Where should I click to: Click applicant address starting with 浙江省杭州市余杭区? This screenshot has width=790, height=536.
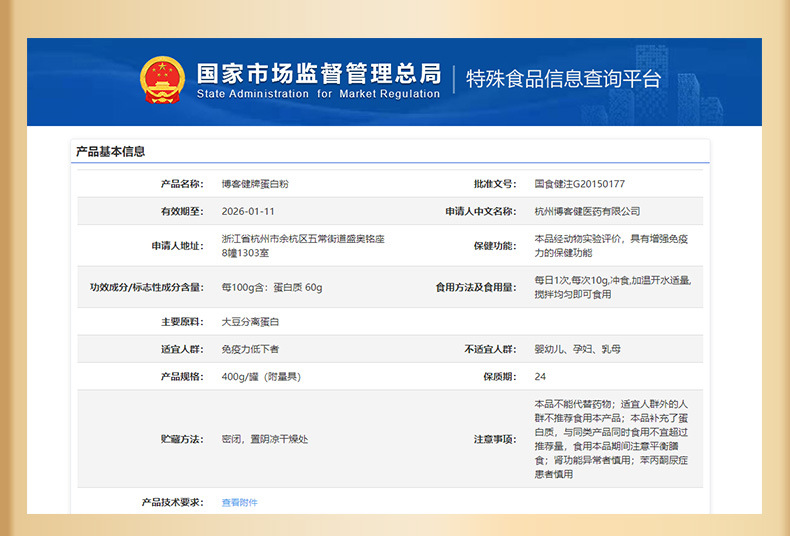[303, 246]
